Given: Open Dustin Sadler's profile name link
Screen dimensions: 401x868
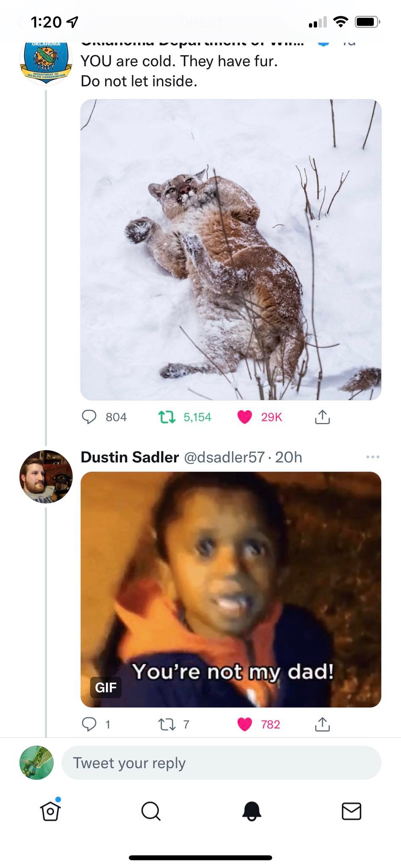Looking at the screenshot, I should click(x=130, y=457).
